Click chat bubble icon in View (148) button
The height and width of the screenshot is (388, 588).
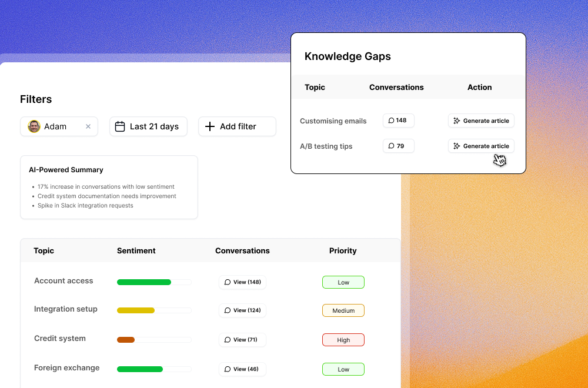coord(227,282)
